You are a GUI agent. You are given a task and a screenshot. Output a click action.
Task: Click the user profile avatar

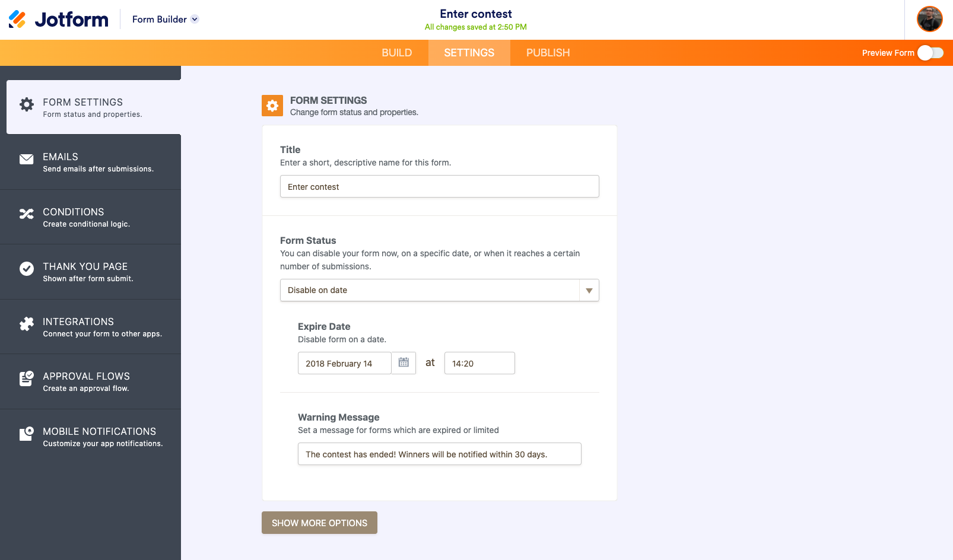tap(930, 19)
